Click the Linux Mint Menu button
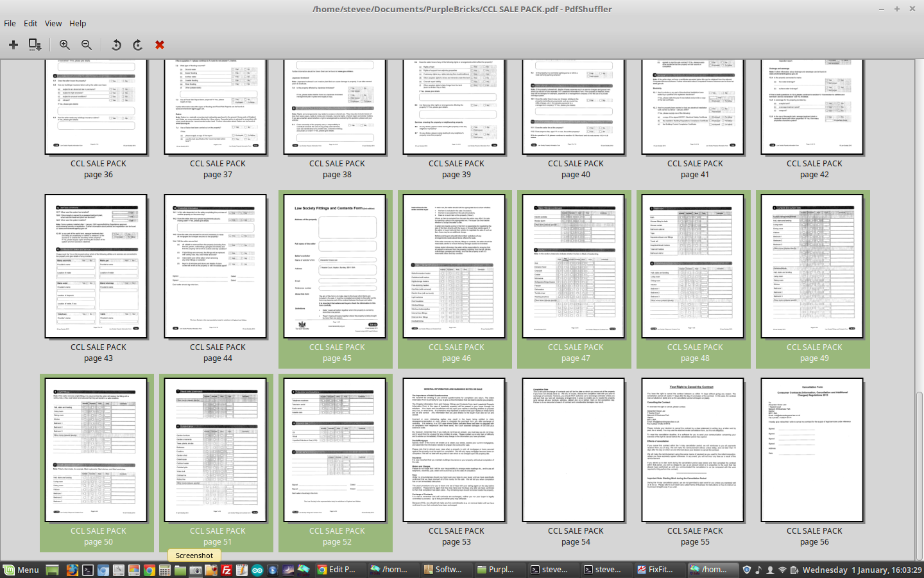Viewport: 924px width, 578px height. coord(21,570)
